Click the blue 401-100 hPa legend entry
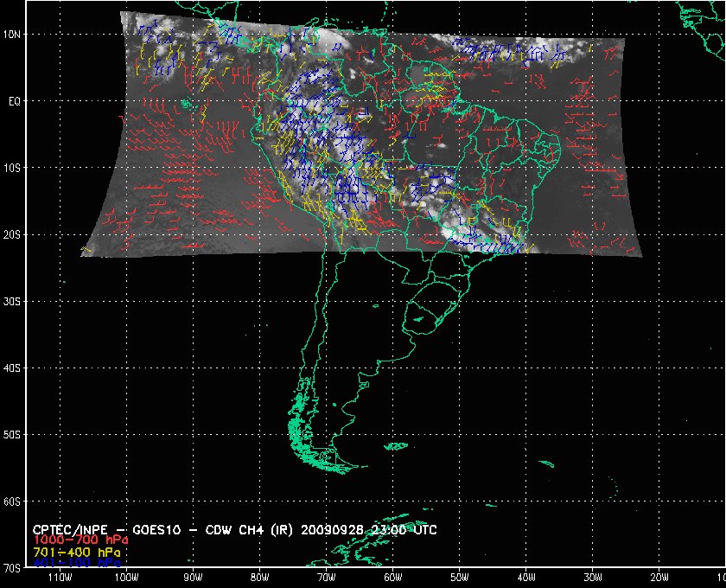Screen dimensions: 726x588 (x=77, y=563)
